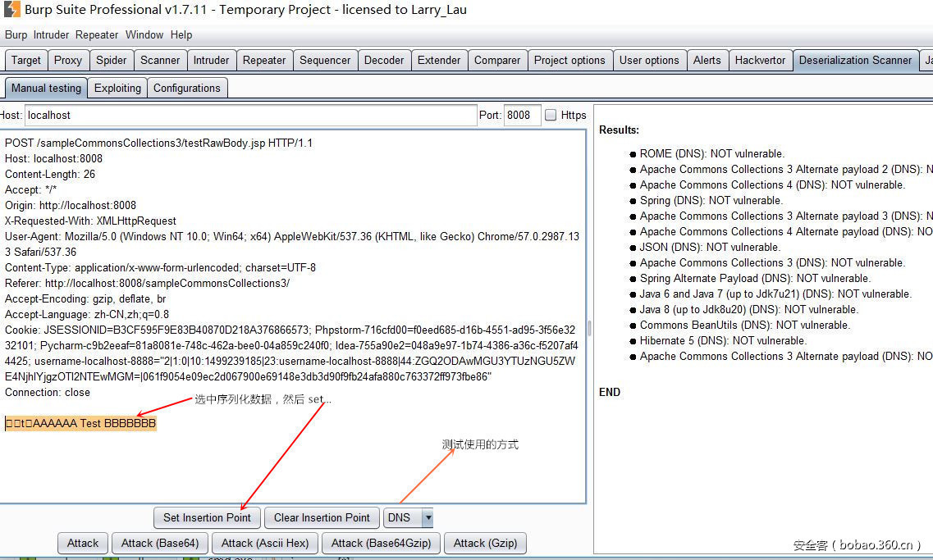Enable the Https checkbox
Screen dimensions: 933x560
(551, 116)
